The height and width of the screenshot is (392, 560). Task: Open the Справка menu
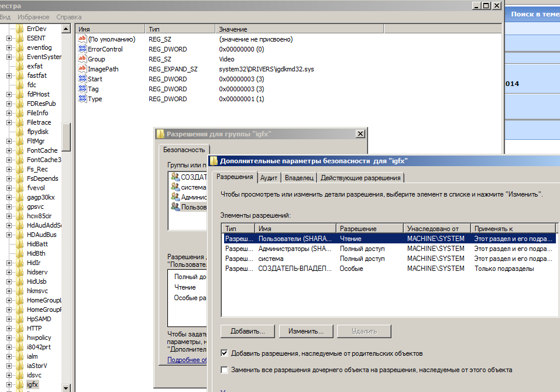pos(69,18)
